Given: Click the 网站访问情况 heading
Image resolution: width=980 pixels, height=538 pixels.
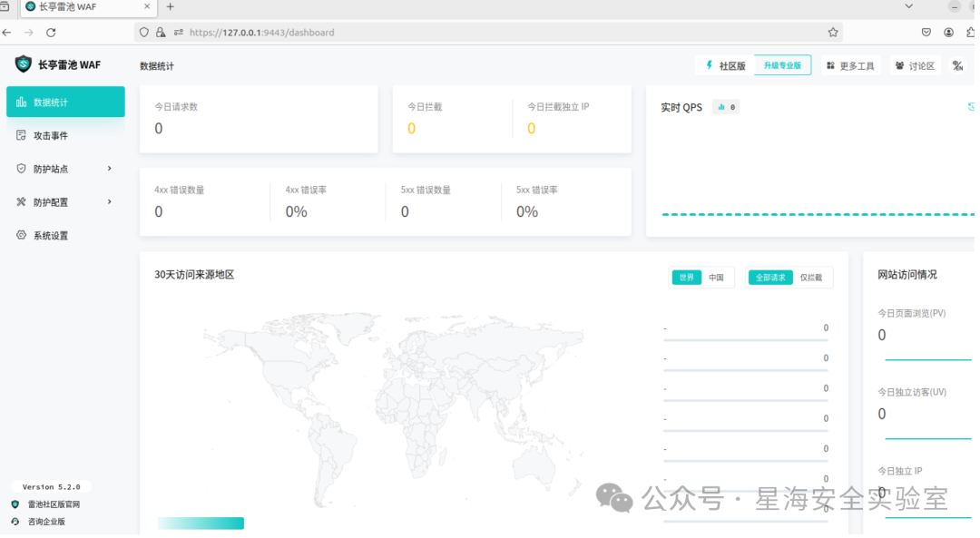Looking at the screenshot, I should point(907,275).
